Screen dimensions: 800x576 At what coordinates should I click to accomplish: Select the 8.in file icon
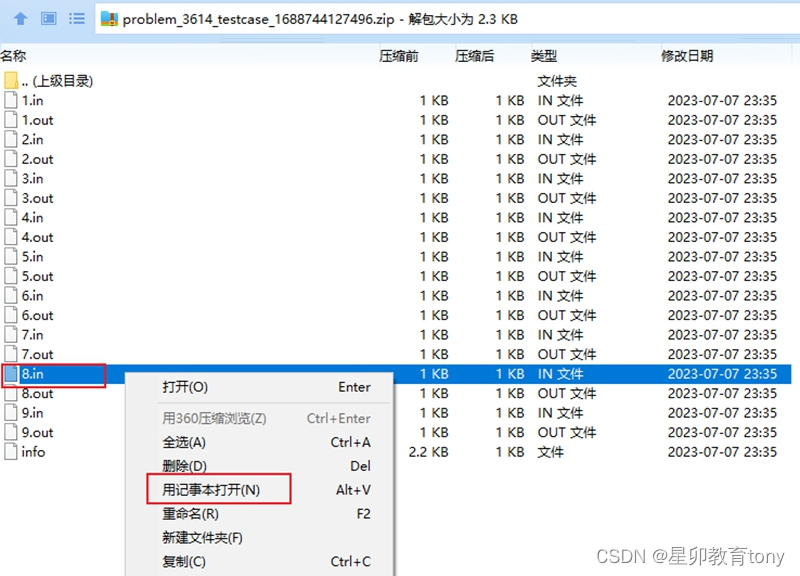11,373
